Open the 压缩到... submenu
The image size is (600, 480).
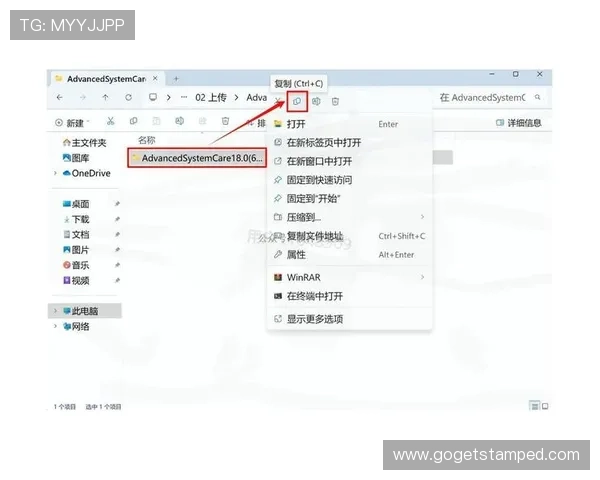point(350,217)
